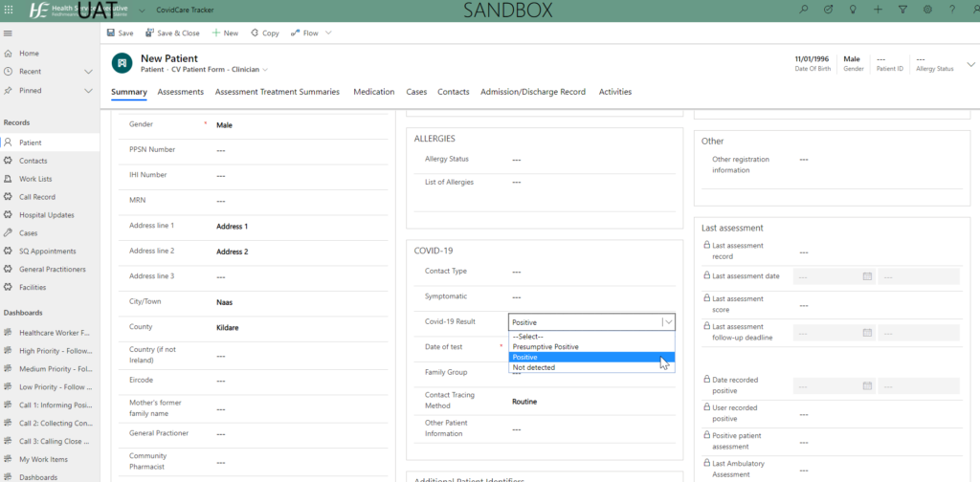Click the Save & Close button

click(172, 33)
